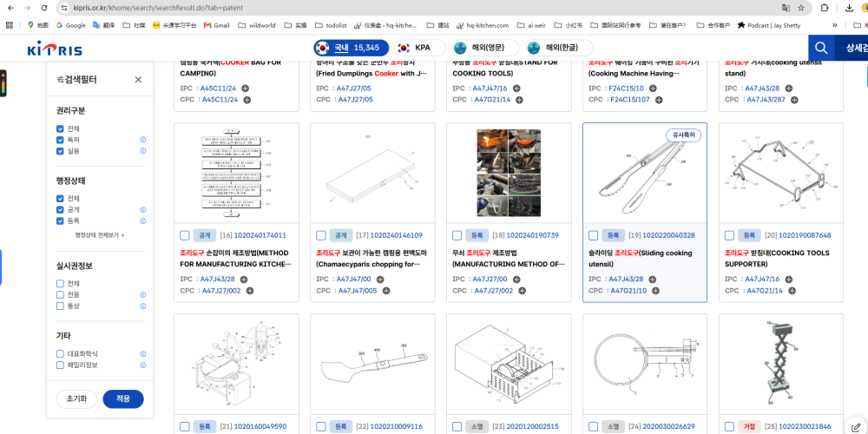Expand CPC plus next to F24C15/107
Image resolution: width=868 pixels, height=434 pixels.
pos(659,100)
